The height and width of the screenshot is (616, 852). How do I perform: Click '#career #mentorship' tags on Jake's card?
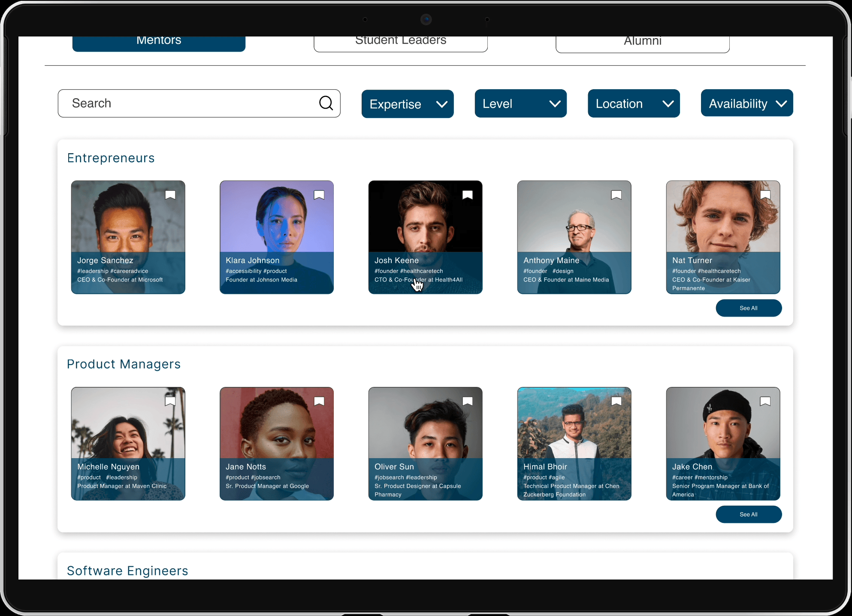700,477
